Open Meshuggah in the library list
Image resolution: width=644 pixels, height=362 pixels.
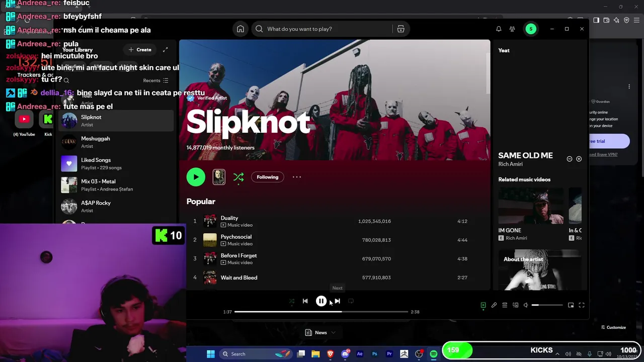point(116,142)
